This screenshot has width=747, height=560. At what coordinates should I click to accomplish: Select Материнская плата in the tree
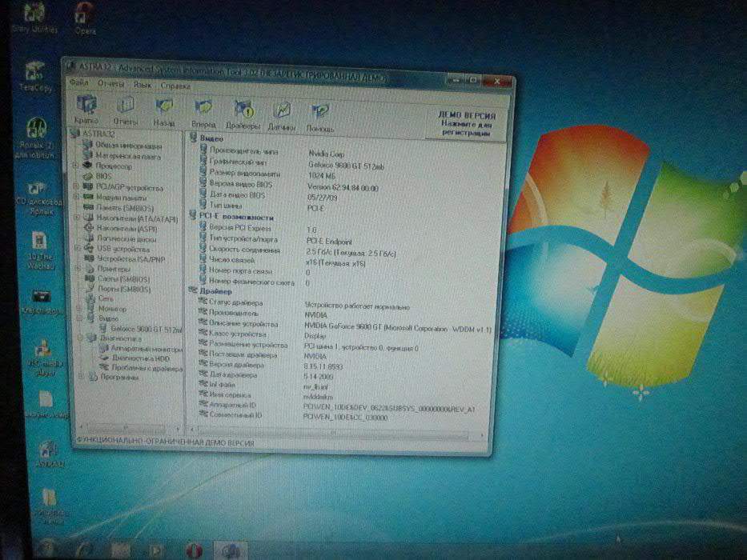click(x=128, y=156)
